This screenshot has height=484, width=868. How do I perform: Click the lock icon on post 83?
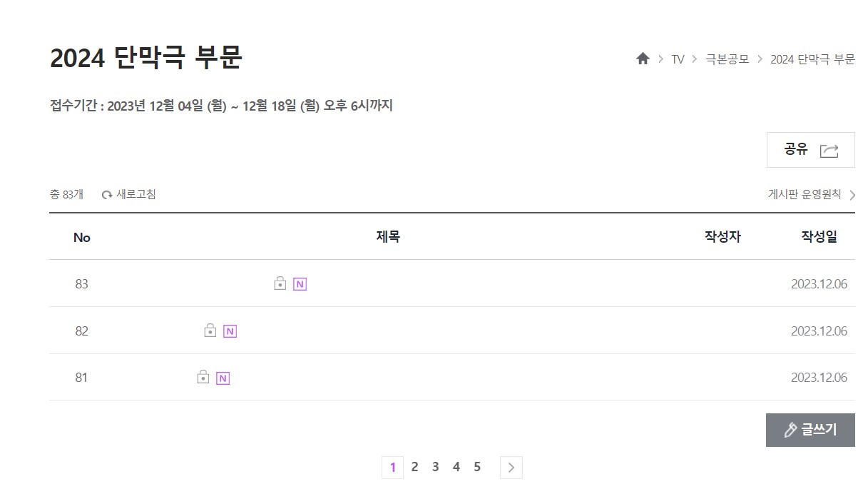pos(280,283)
